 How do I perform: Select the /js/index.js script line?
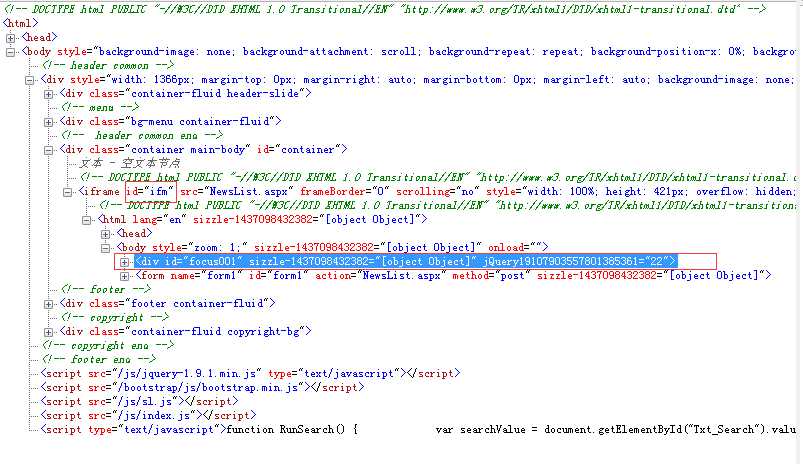(x=149, y=415)
